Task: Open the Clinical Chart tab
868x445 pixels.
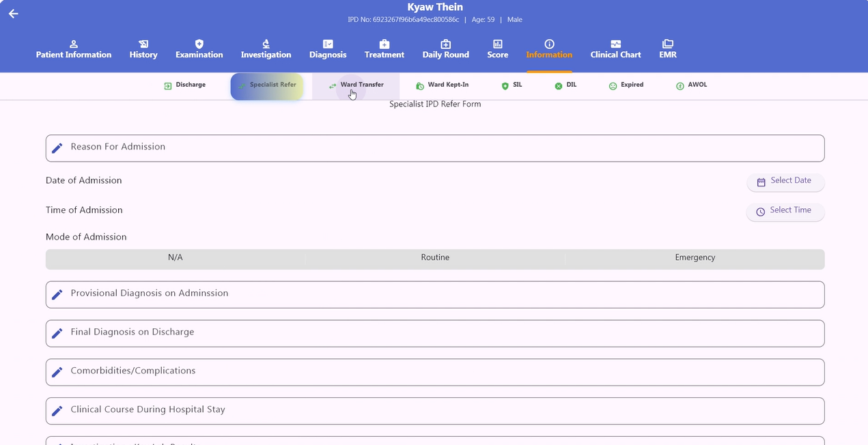Action: pyautogui.click(x=616, y=49)
